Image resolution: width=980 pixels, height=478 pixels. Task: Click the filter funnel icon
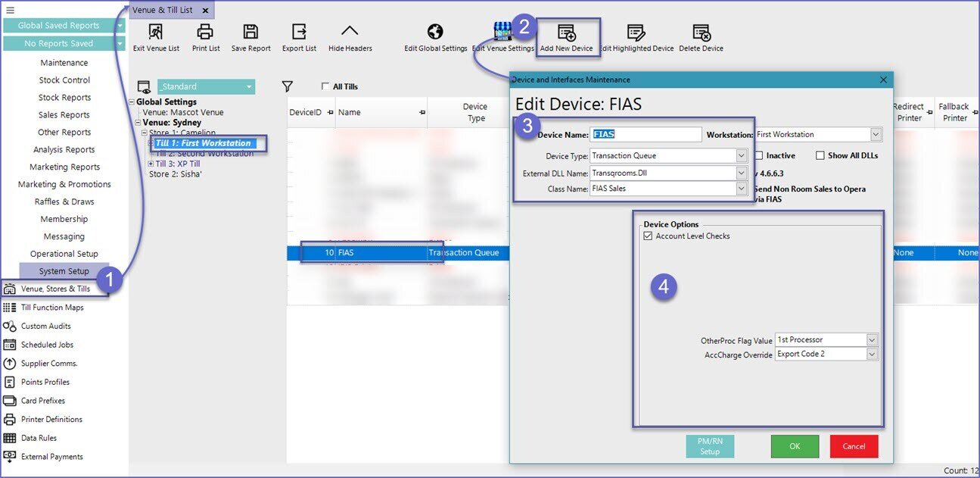click(x=287, y=86)
